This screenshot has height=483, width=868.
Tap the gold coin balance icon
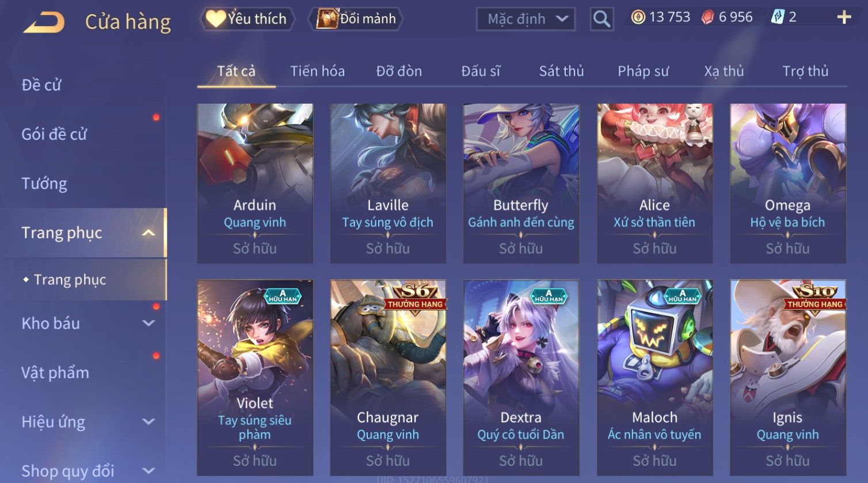638,17
